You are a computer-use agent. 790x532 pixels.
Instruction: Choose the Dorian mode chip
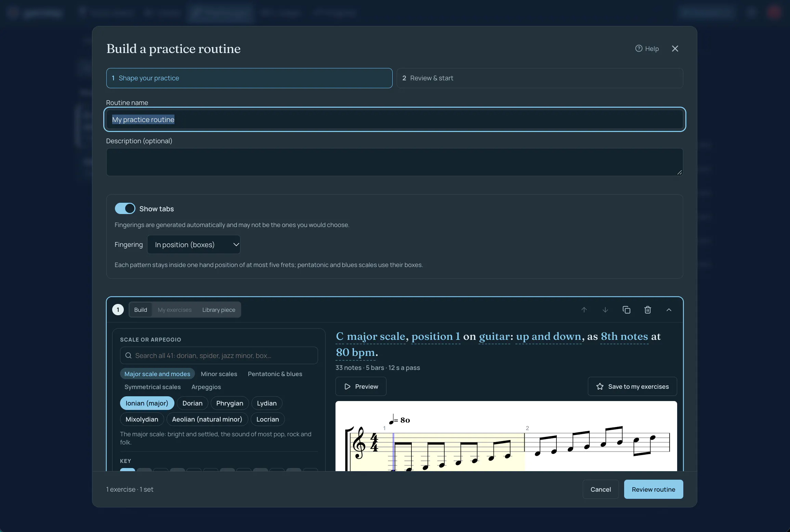tap(193, 403)
